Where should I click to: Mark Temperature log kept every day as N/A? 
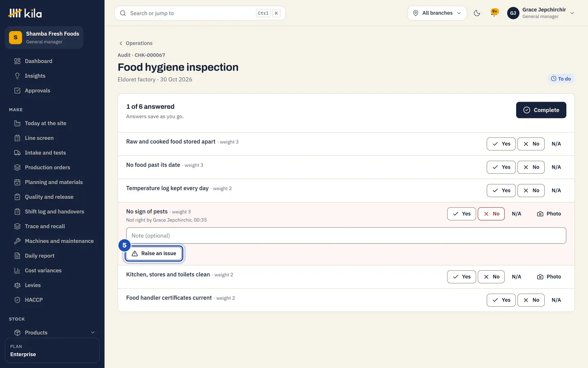[x=556, y=191]
